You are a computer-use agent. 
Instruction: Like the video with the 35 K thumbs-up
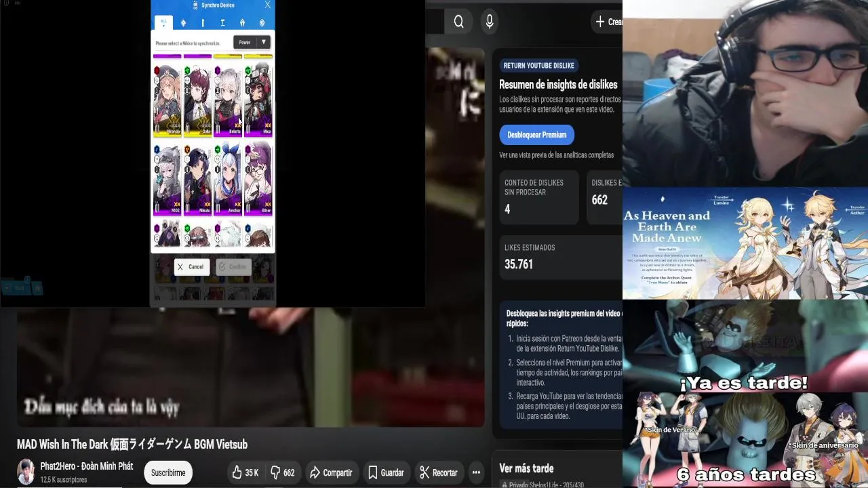click(x=245, y=473)
